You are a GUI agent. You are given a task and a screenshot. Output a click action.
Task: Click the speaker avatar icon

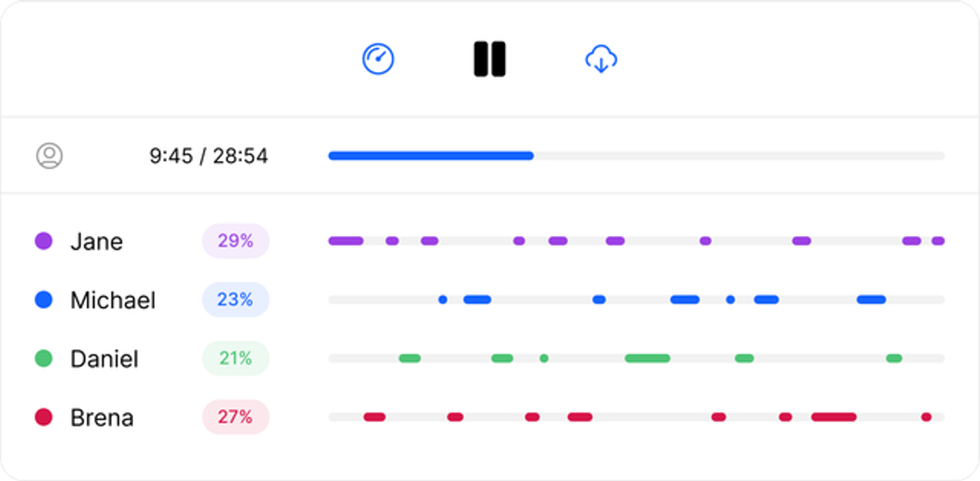(50, 155)
